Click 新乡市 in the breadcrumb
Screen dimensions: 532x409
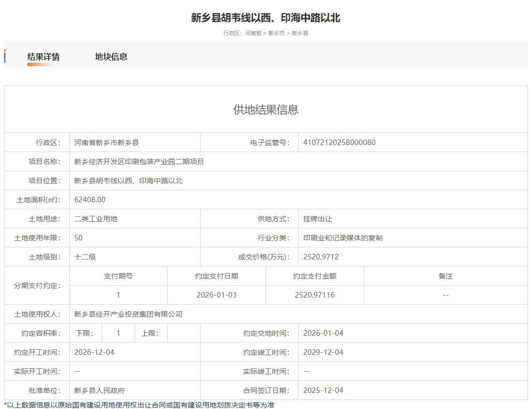[276, 33]
